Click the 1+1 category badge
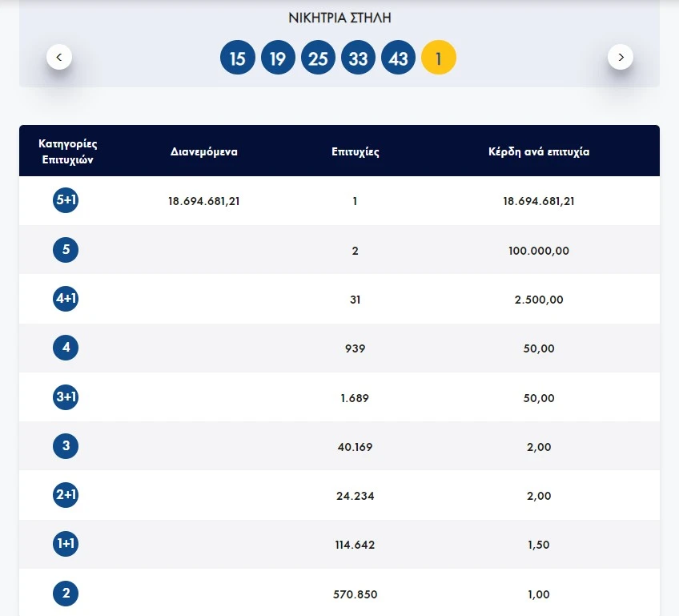This screenshot has width=679, height=616. click(x=66, y=544)
